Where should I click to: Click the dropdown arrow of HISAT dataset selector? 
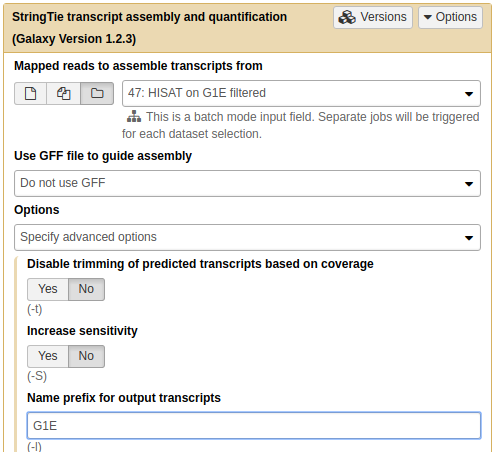469,94
